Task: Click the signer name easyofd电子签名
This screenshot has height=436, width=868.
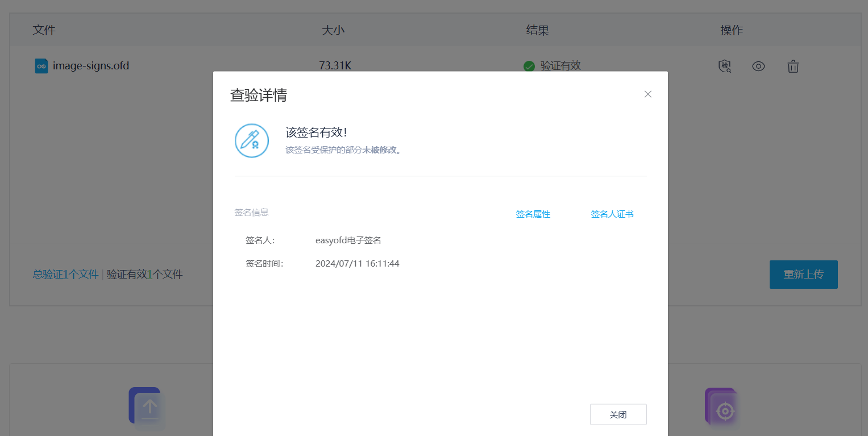Action: pyautogui.click(x=348, y=240)
